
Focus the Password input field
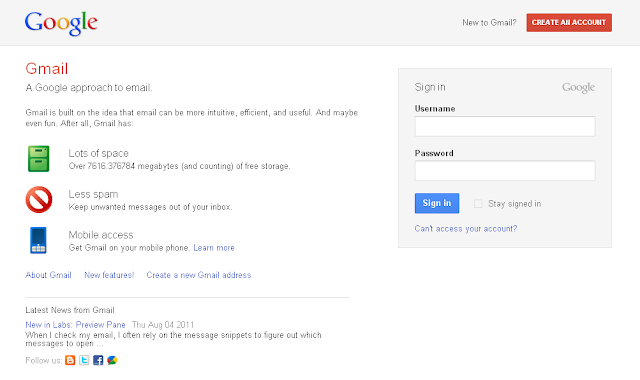coord(505,171)
